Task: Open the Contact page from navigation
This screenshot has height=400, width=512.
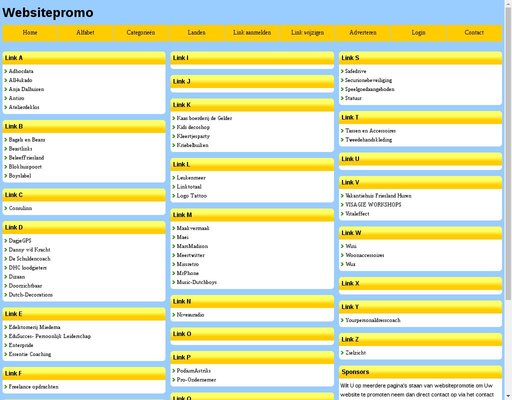Action: tap(474, 33)
